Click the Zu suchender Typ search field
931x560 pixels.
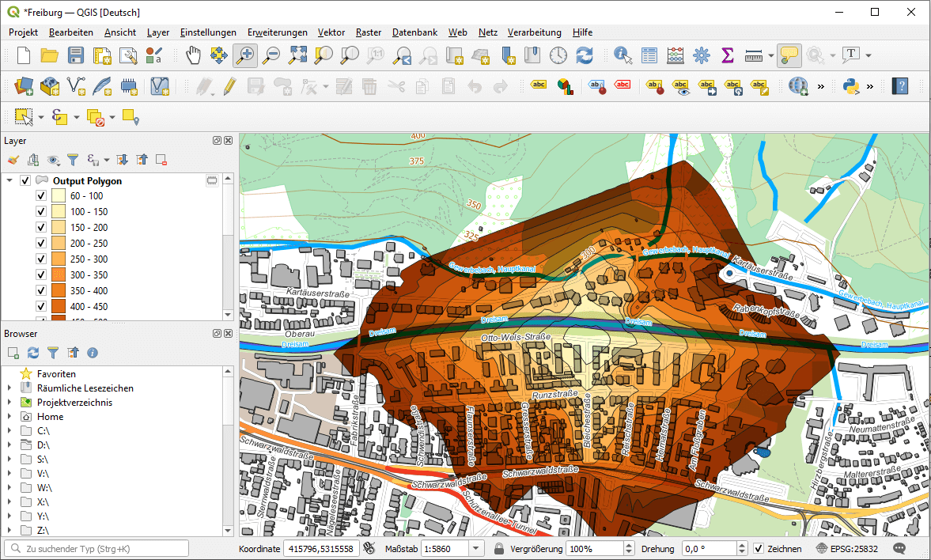(97, 548)
